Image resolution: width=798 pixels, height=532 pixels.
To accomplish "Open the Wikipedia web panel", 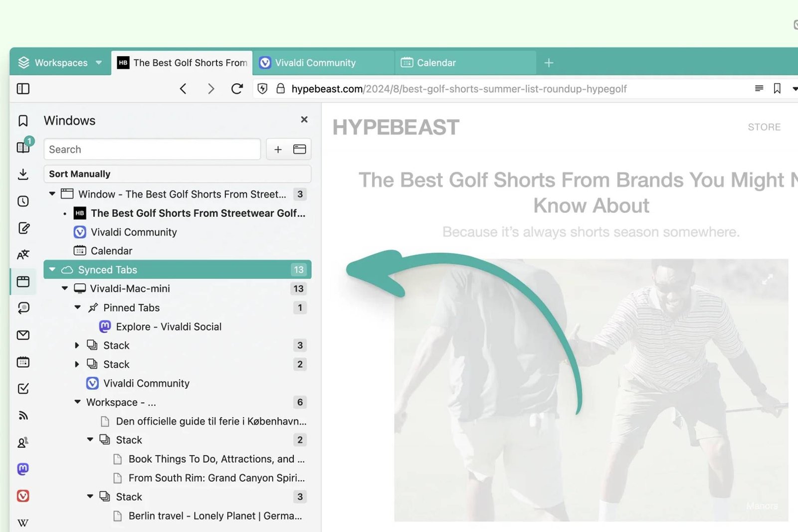I will point(23,523).
